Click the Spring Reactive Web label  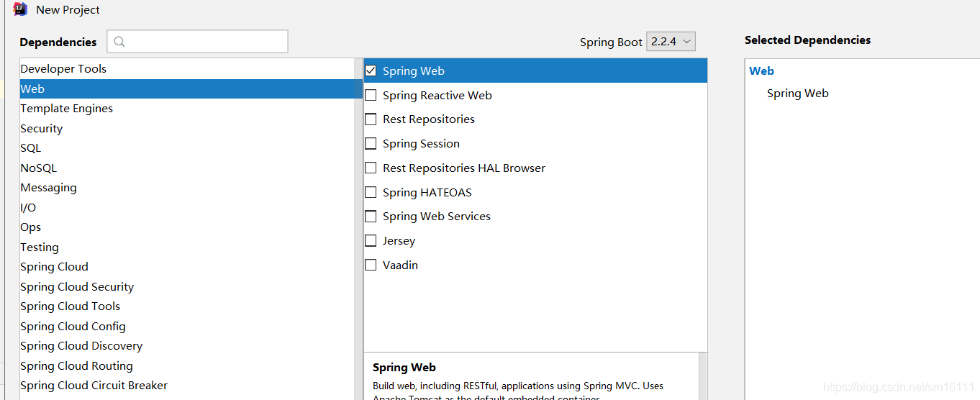437,96
